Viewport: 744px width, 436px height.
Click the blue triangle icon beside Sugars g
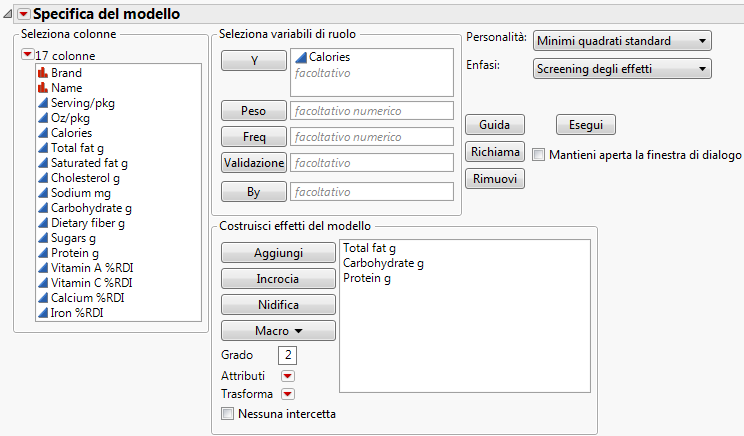(x=42, y=238)
